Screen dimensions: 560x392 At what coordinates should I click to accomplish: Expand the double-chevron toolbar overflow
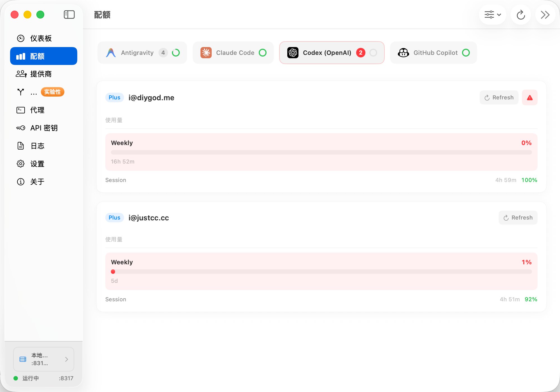point(545,15)
